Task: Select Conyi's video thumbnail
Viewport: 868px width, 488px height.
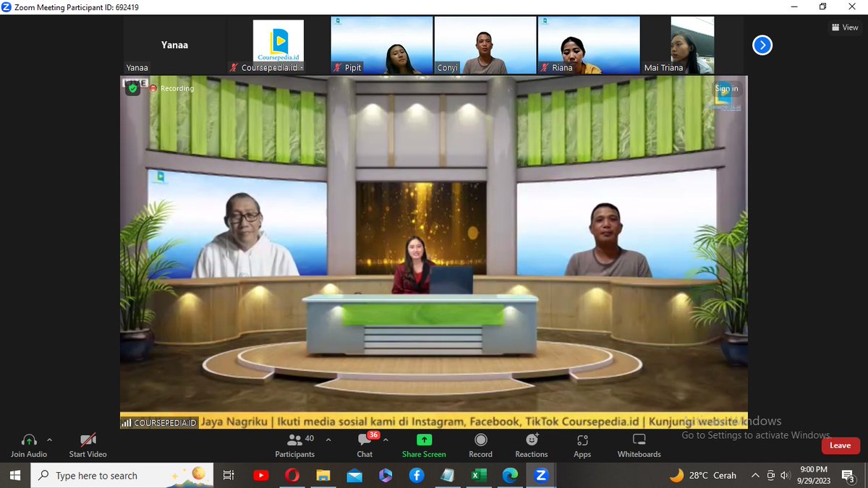Action: (x=485, y=46)
